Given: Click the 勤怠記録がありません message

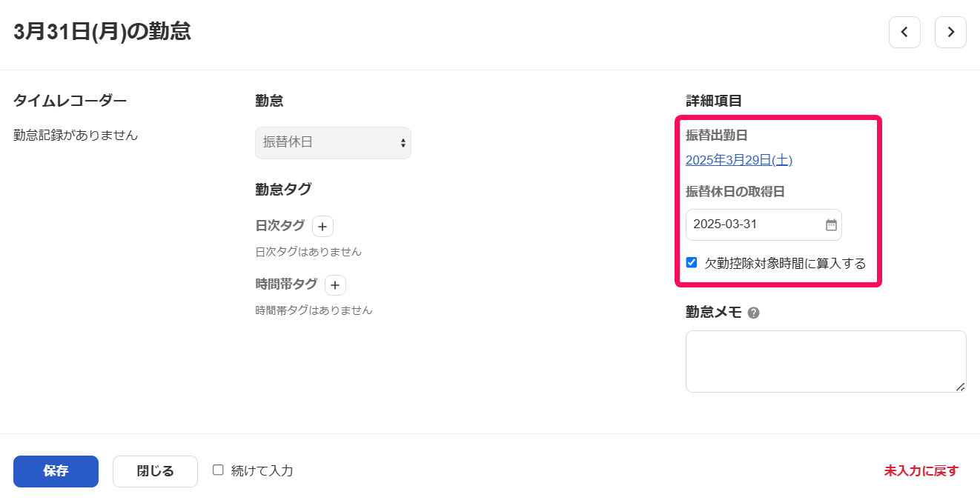Looking at the screenshot, I should click(76, 136).
